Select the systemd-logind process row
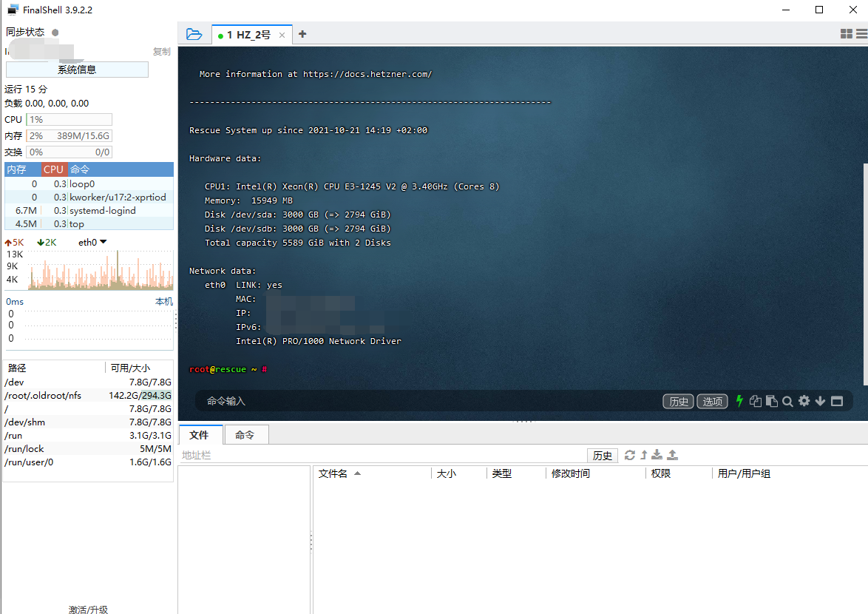This screenshot has height=614, width=868. [89, 210]
